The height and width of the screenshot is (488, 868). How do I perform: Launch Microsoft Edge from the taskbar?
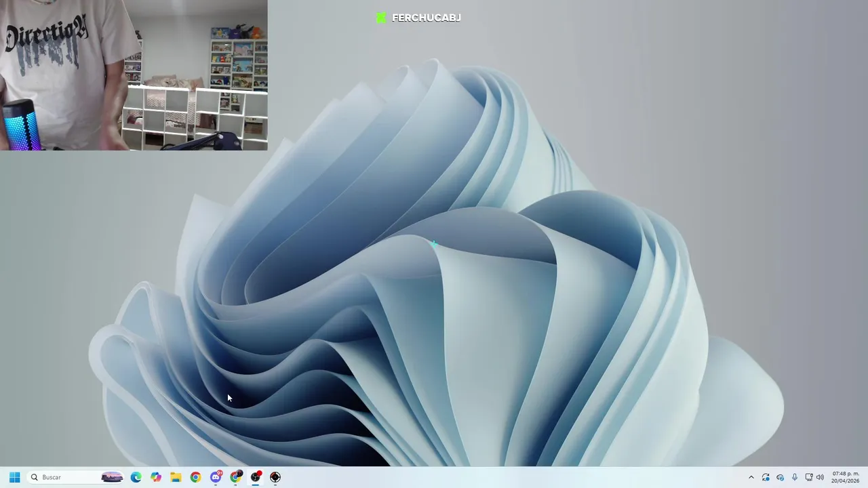136,477
